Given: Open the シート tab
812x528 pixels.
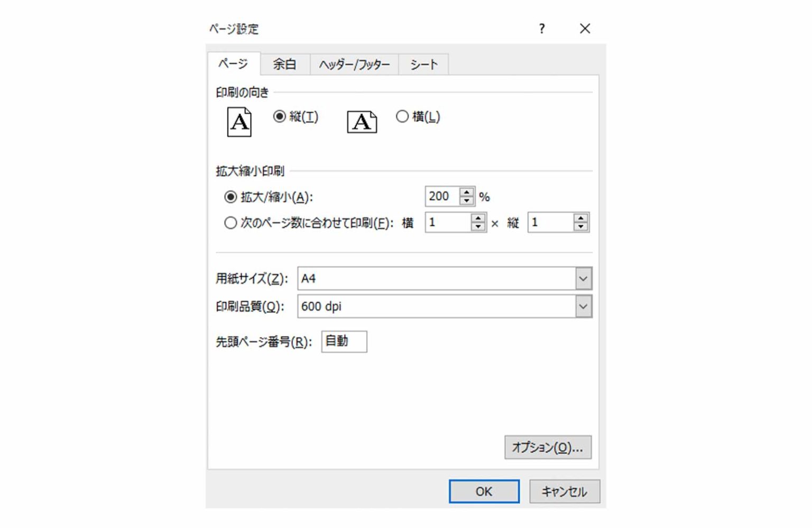Looking at the screenshot, I should pos(423,65).
